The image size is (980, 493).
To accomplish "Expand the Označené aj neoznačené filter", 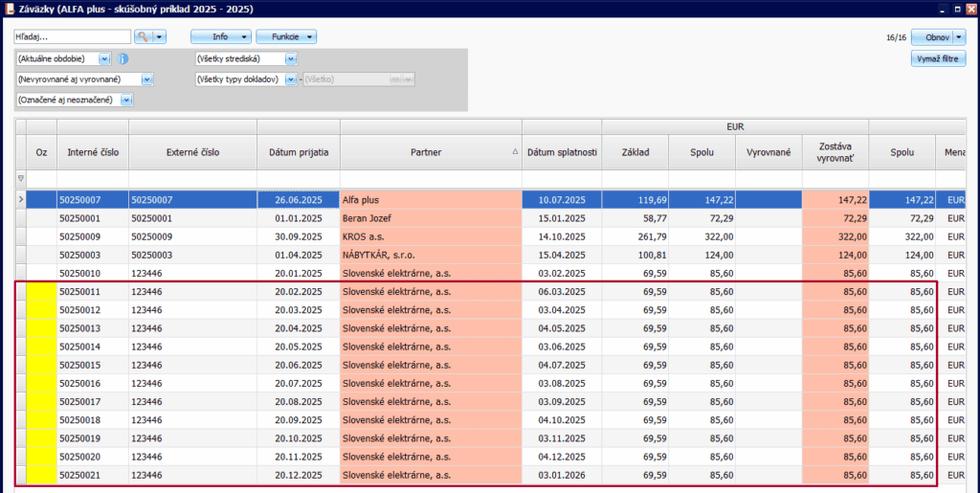I will 125,100.
